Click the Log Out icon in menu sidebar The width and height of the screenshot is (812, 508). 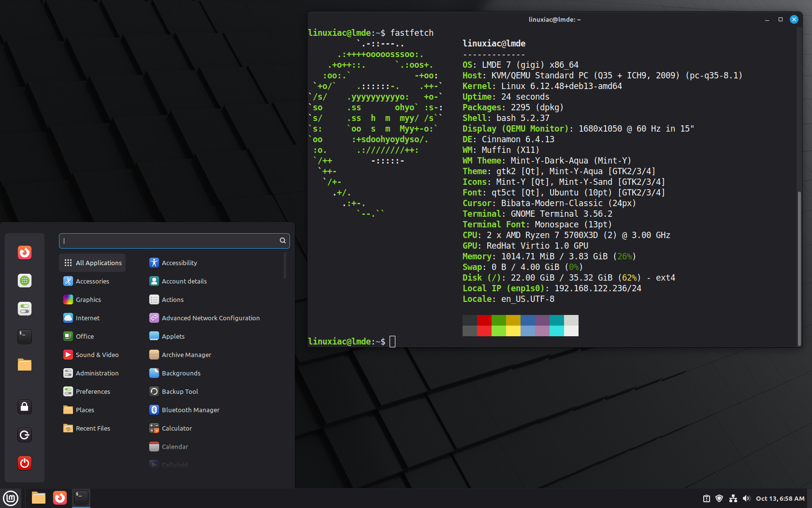click(x=25, y=435)
